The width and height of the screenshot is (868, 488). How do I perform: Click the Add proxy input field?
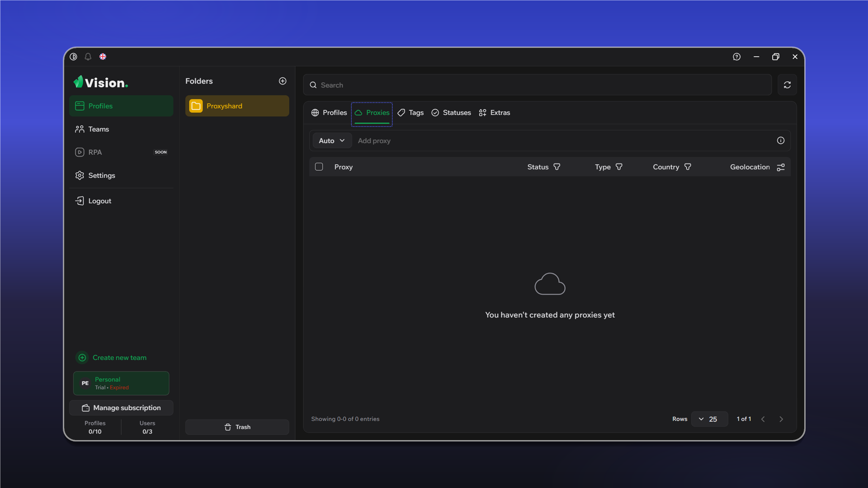click(x=563, y=141)
